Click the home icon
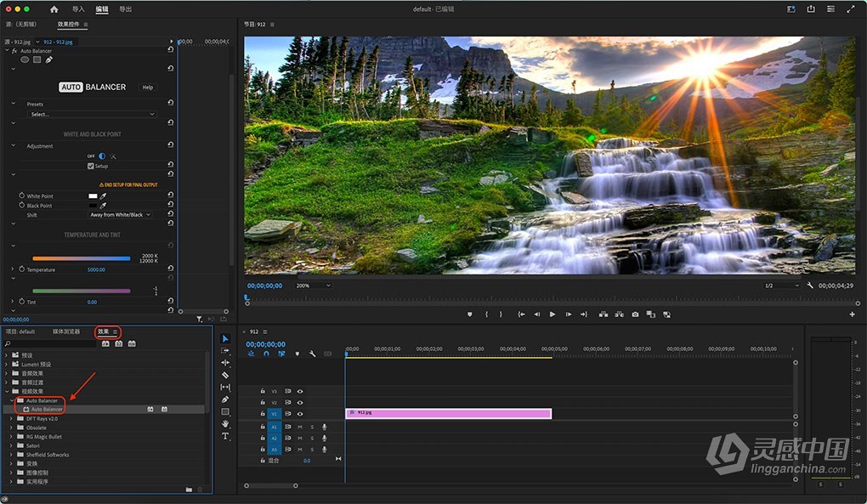 [x=54, y=8]
